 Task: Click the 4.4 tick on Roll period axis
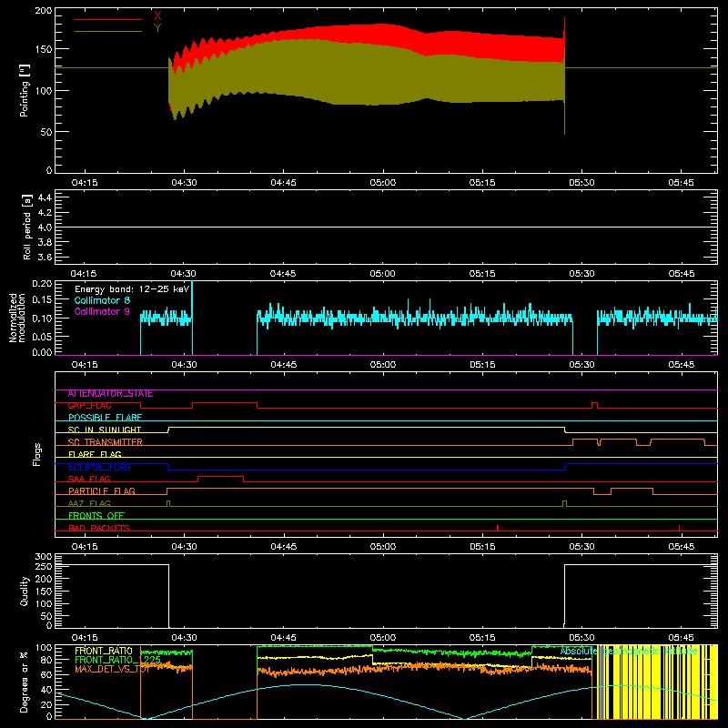tap(45, 197)
